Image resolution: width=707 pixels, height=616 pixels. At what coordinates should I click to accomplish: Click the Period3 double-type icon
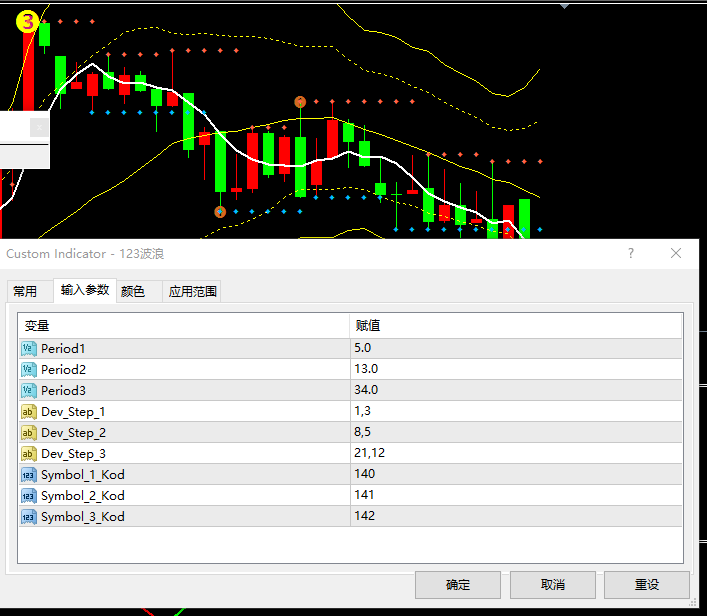(29, 391)
